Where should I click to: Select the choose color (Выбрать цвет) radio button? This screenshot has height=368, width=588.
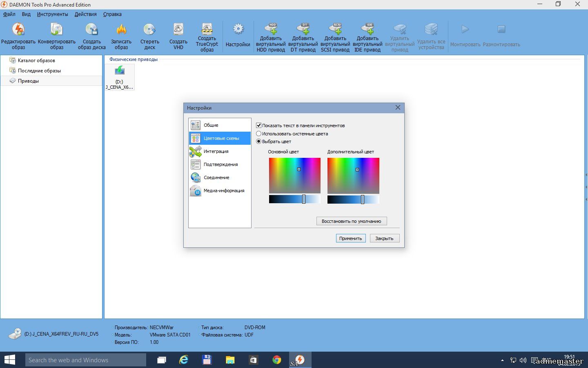click(259, 141)
